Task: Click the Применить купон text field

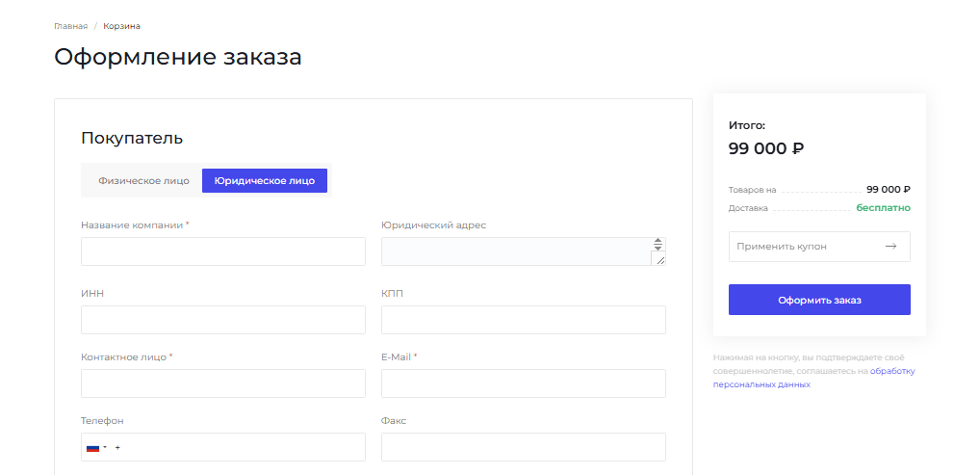Action: click(x=804, y=247)
